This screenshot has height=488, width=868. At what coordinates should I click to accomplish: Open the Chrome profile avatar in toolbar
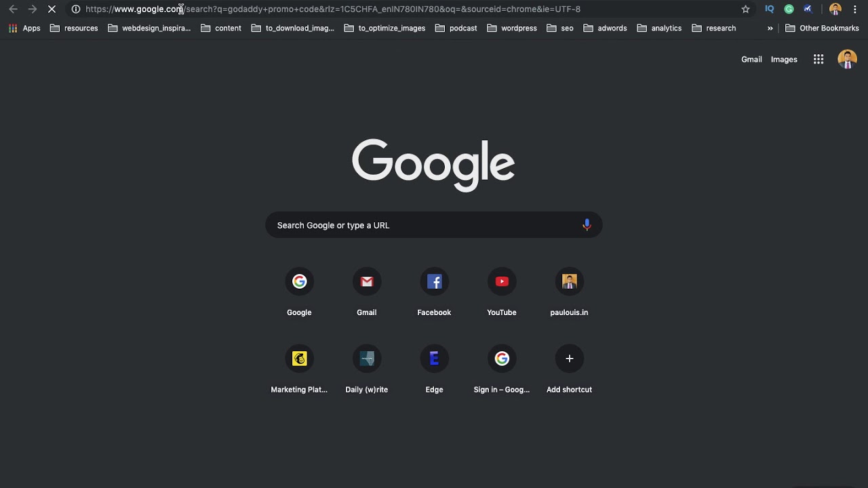[835, 9]
